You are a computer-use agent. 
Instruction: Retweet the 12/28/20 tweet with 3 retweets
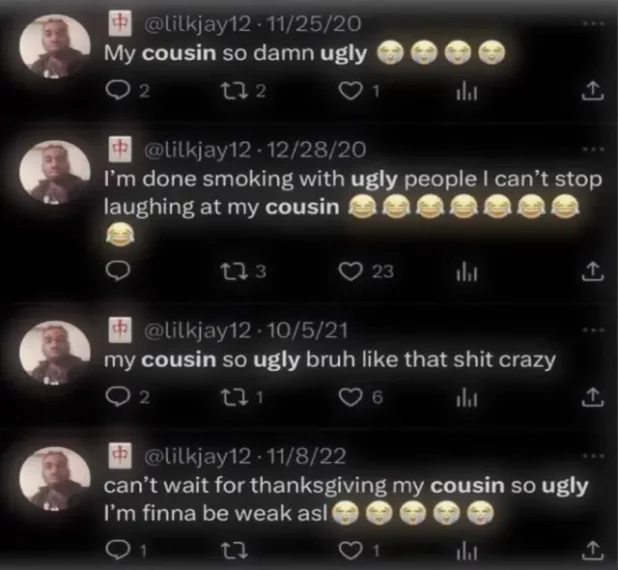[x=237, y=271]
